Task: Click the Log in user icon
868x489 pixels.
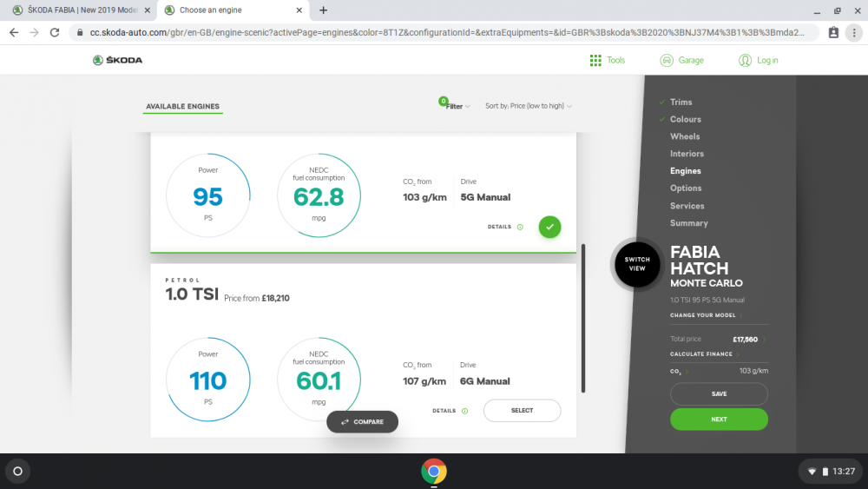Action: [x=745, y=60]
